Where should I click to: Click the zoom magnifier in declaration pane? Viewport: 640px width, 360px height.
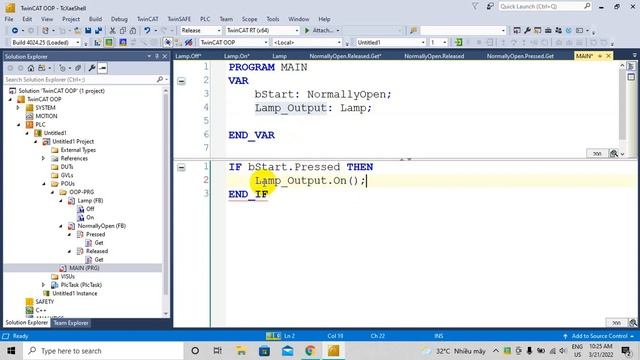point(613,153)
